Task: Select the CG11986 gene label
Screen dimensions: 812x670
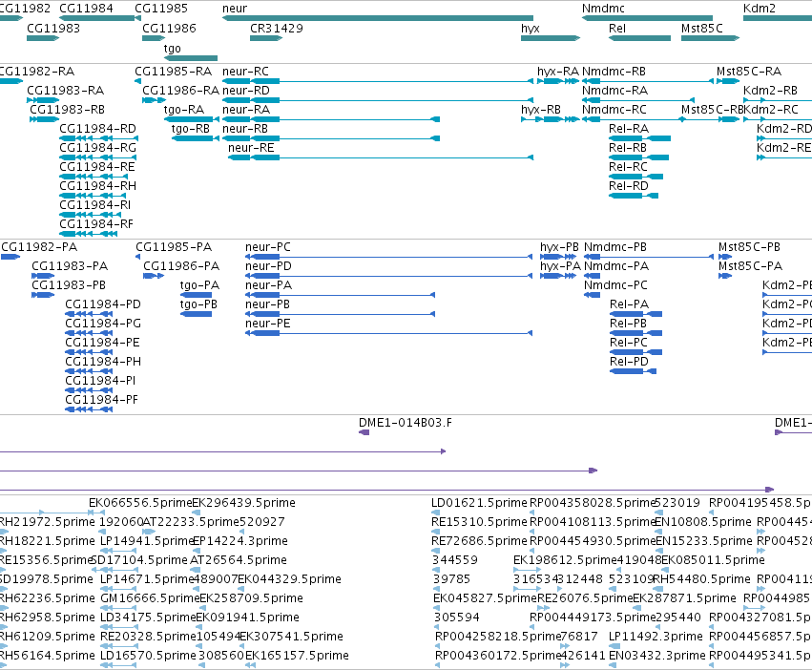Action: click(x=169, y=29)
